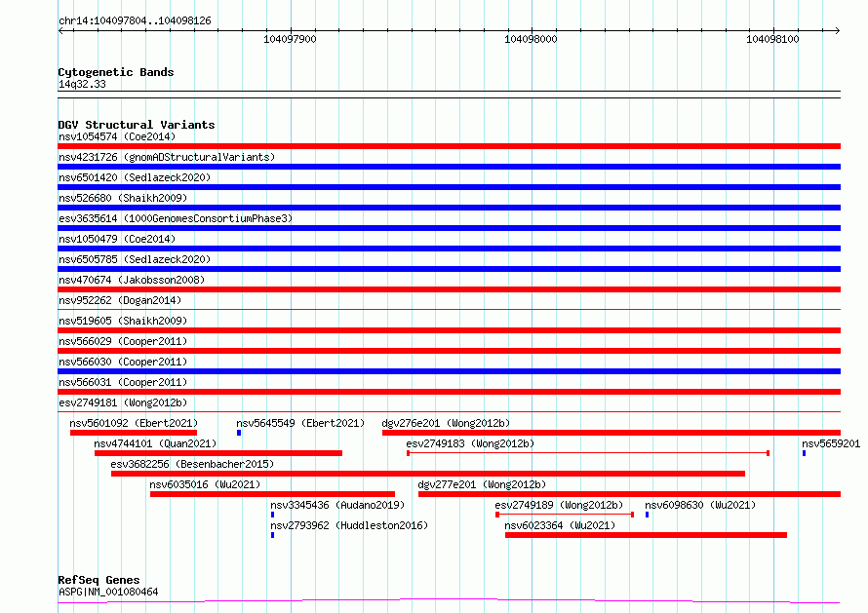This screenshot has width=868, height=613.
Task: Select nsv5645549 (Ebert2021) label
Action: pos(300,423)
